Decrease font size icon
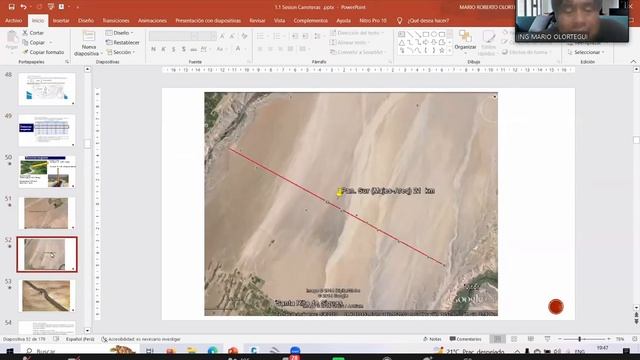 [x=232, y=36]
